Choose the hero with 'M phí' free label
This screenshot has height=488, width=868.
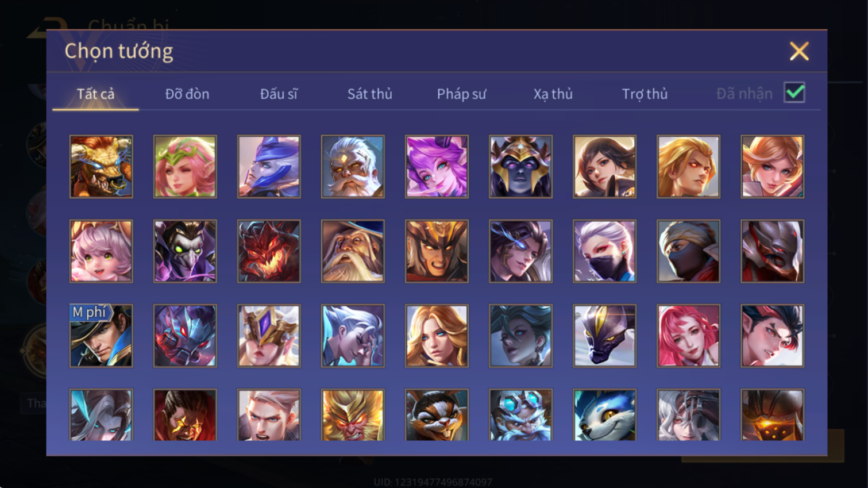point(101,336)
